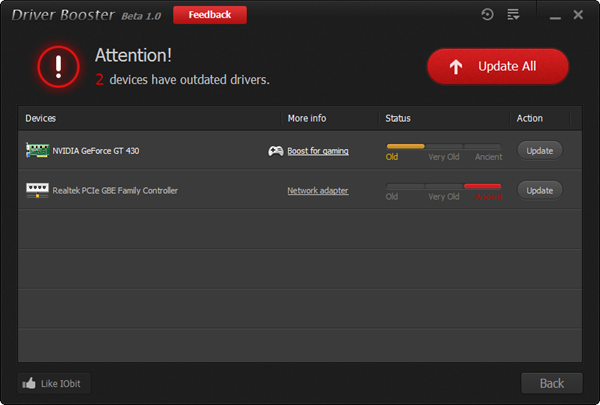Click the gamepad icon beside Boost for gaming
This screenshot has height=405, width=600.
[275, 151]
